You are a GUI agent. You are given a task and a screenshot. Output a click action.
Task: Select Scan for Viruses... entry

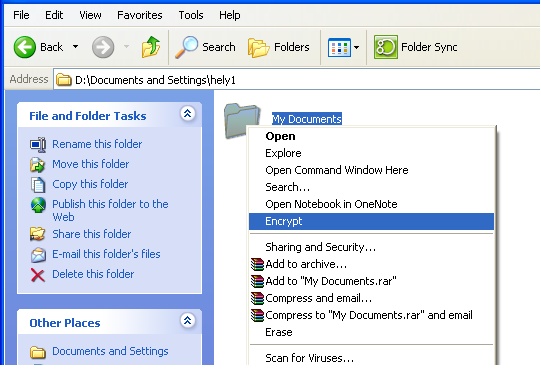coord(371,358)
